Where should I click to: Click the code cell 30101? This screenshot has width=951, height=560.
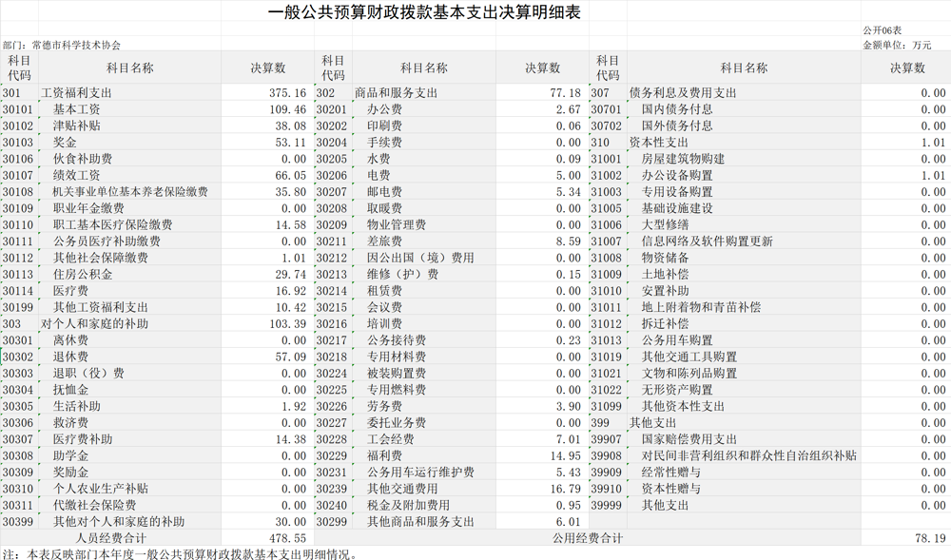click(x=18, y=109)
